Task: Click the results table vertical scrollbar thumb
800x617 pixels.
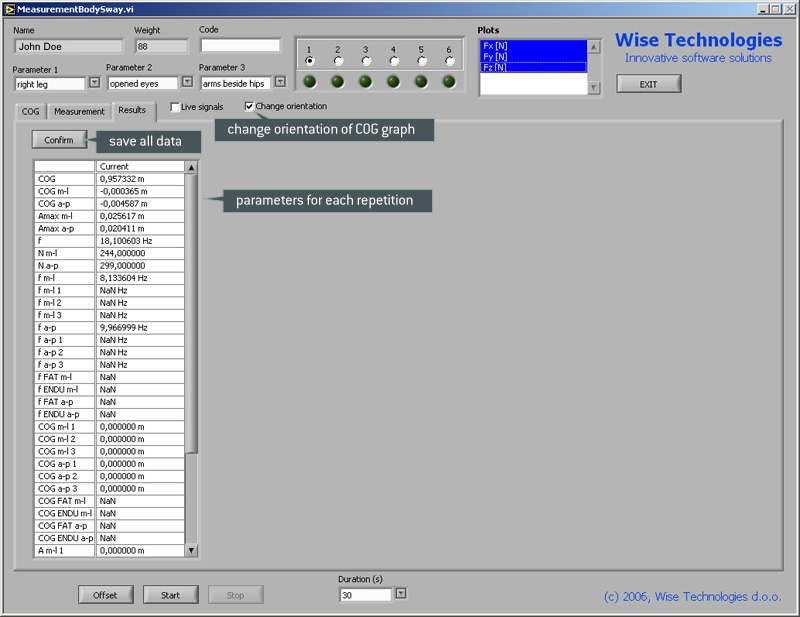Action: [x=191, y=313]
